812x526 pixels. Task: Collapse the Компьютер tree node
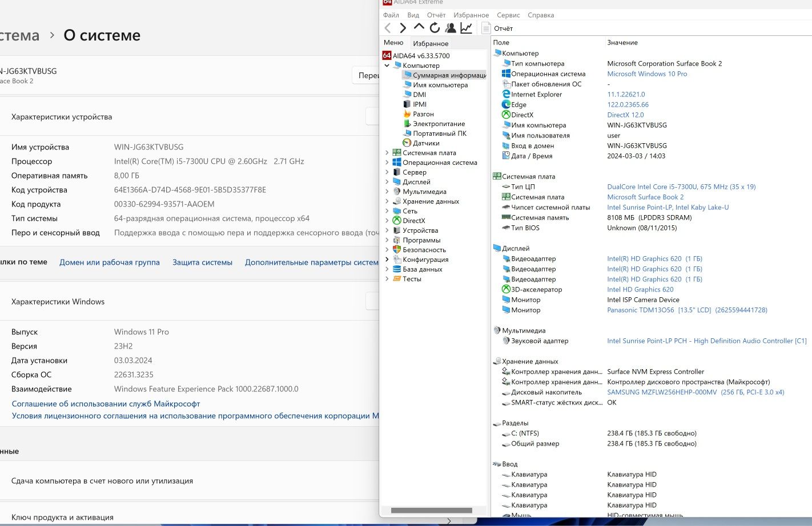coord(387,66)
